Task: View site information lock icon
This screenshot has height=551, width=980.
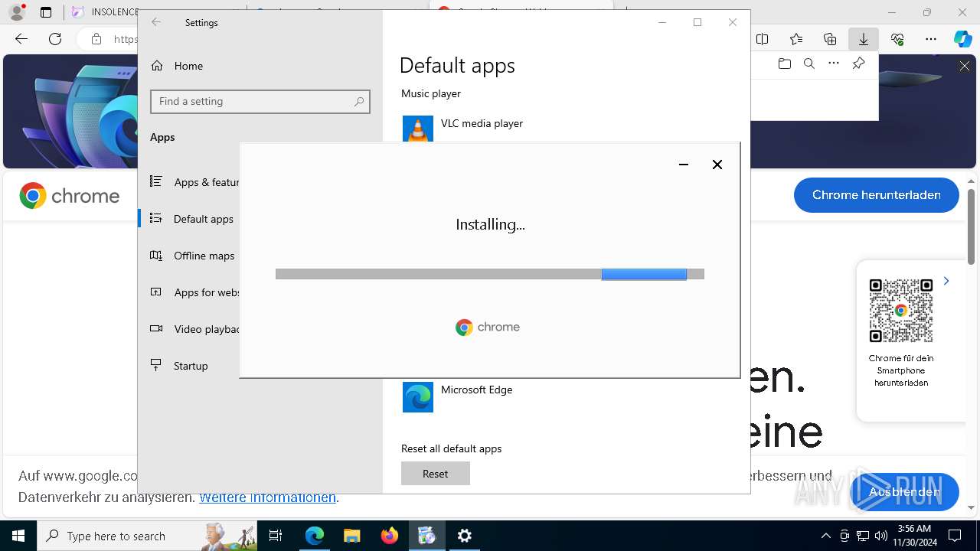Action: [96, 39]
